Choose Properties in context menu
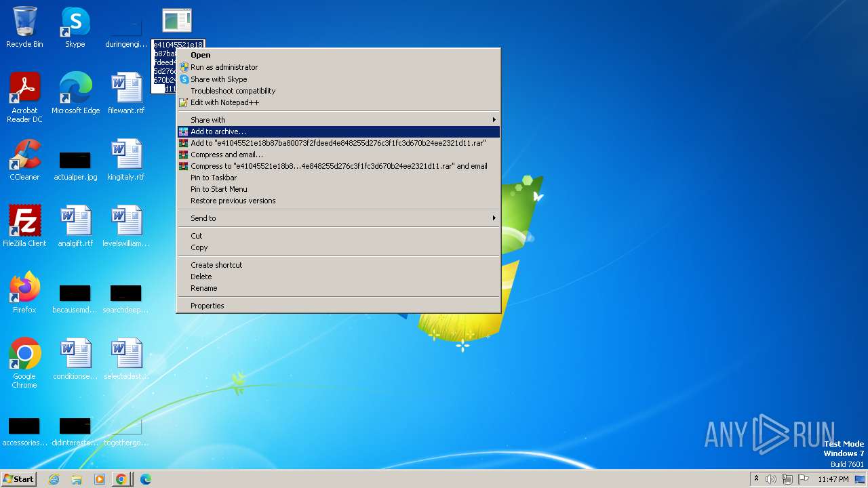The height and width of the screenshot is (488, 868). coord(338,306)
